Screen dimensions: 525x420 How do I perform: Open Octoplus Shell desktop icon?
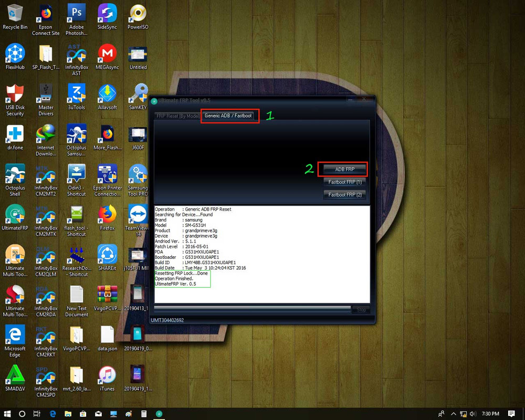point(15,180)
